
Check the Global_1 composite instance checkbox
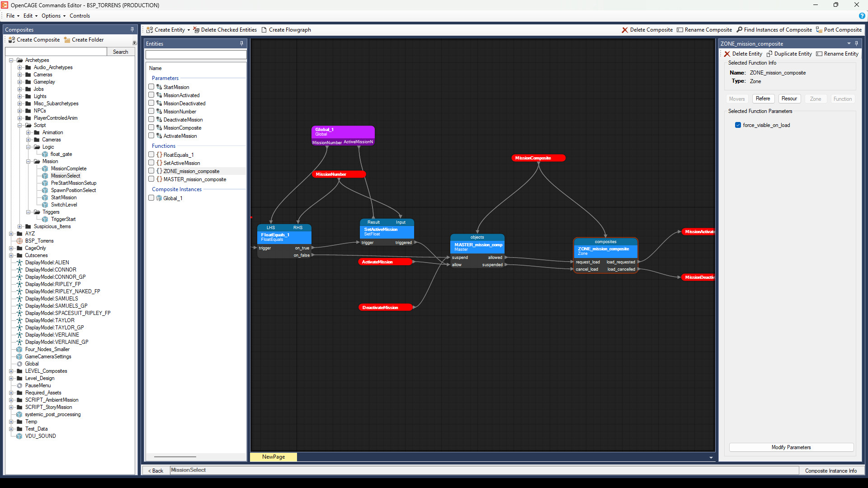coord(151,197)
